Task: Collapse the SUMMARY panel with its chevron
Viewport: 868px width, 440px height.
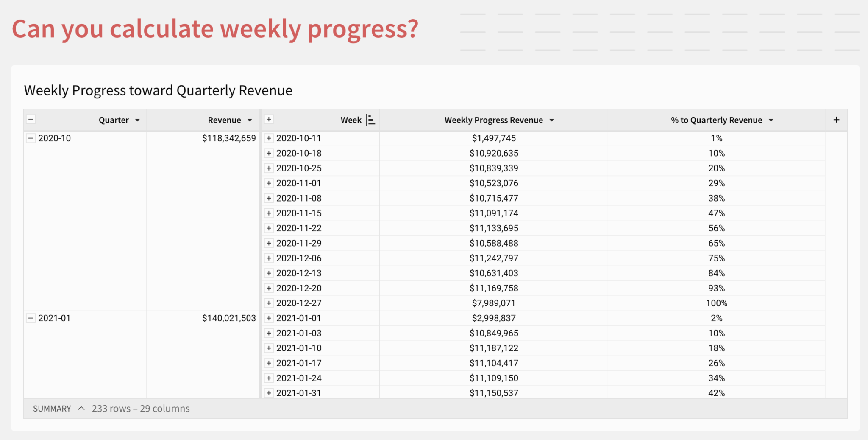Action: pyautogui.click(x=81, y=409)
